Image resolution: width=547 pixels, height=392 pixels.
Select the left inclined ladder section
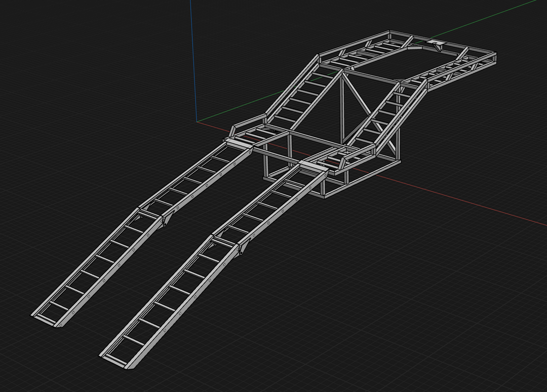[x=299, y=96]
